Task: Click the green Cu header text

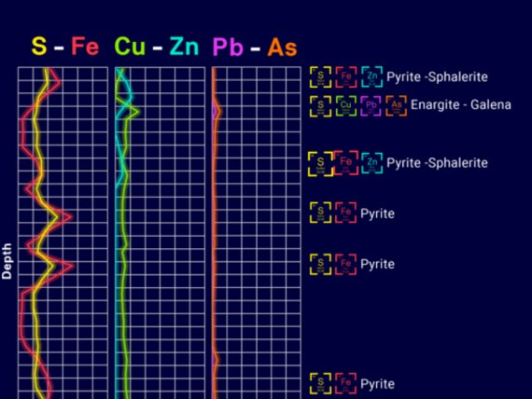Action: [x=130, y=46]
